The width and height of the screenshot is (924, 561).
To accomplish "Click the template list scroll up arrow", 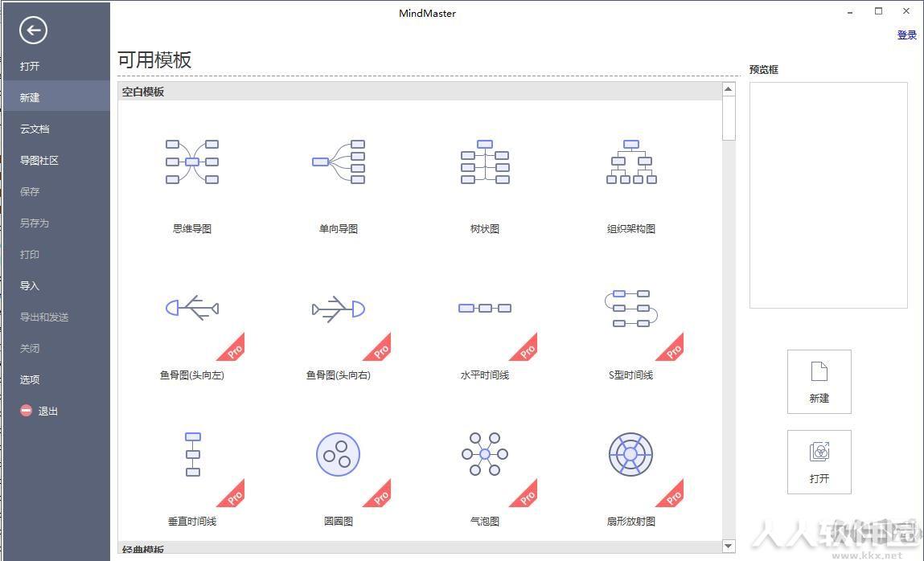I will 729,89.
